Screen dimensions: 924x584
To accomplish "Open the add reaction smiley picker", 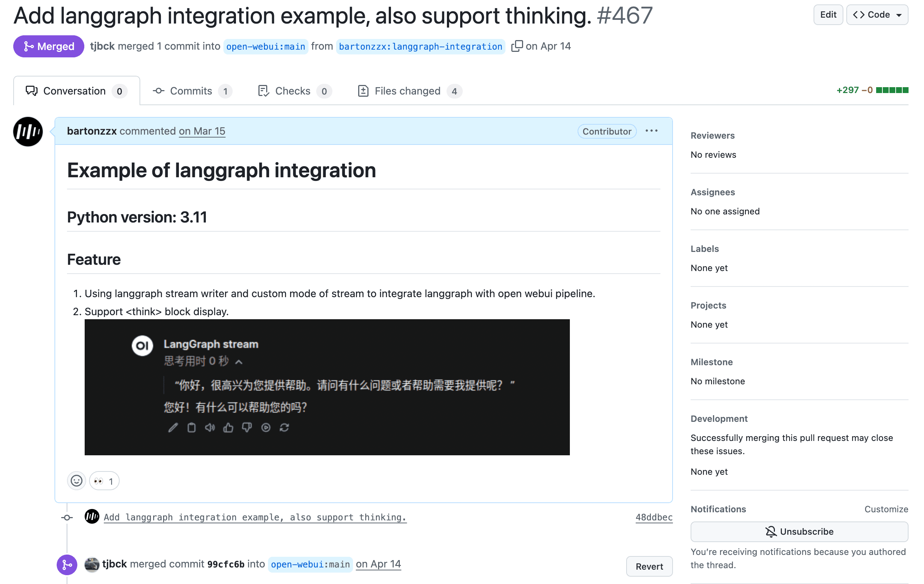I will coord(76,481).
